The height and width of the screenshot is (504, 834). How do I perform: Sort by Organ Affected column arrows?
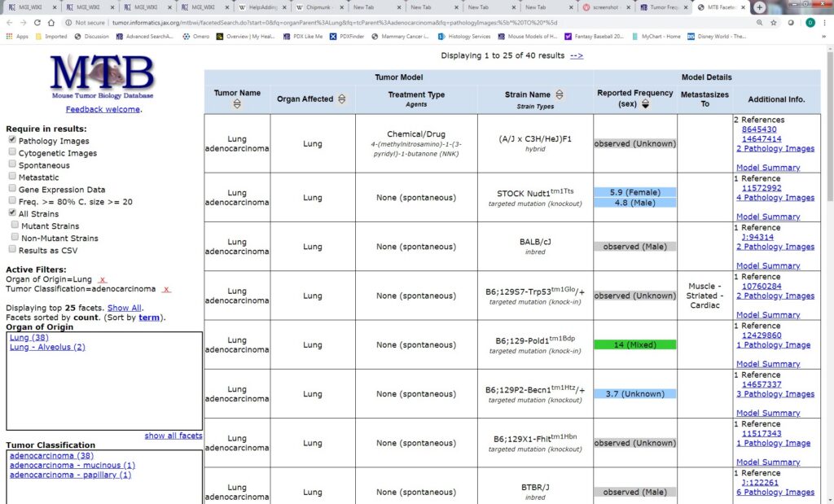pyautogui.click(x=341, y=99)
